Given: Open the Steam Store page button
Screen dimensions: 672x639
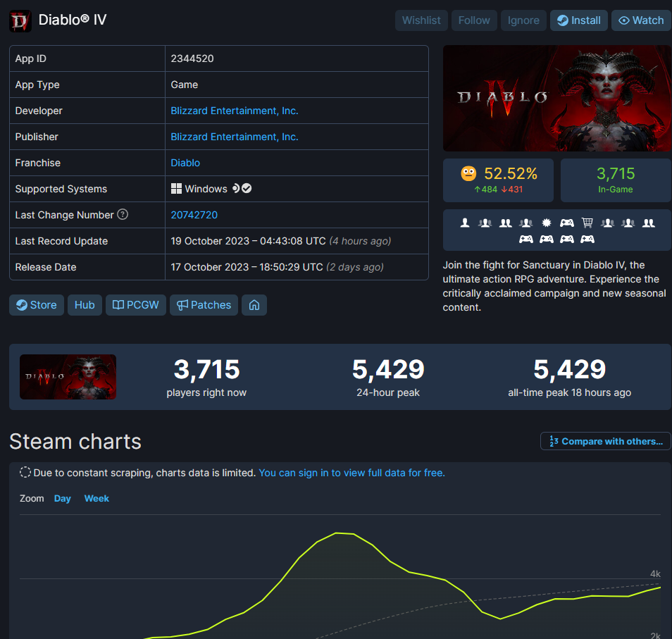Looking at the screenshot, I should click(37, 305).
